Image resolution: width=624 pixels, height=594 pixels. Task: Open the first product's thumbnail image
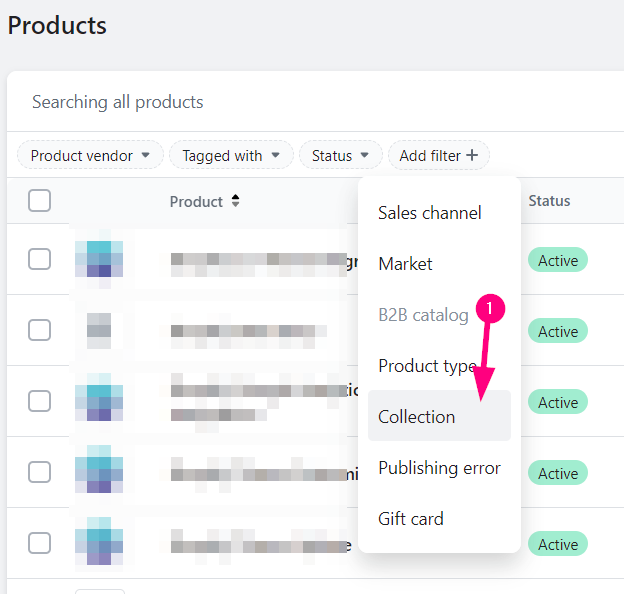click(x=99, y=259)
